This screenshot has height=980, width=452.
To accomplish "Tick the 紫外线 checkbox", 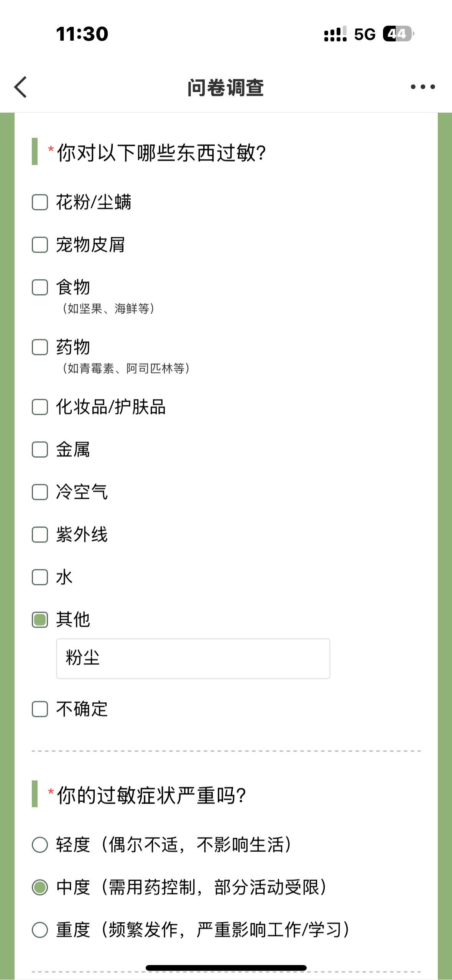I will pyautogui.click(x=40, y=534).
